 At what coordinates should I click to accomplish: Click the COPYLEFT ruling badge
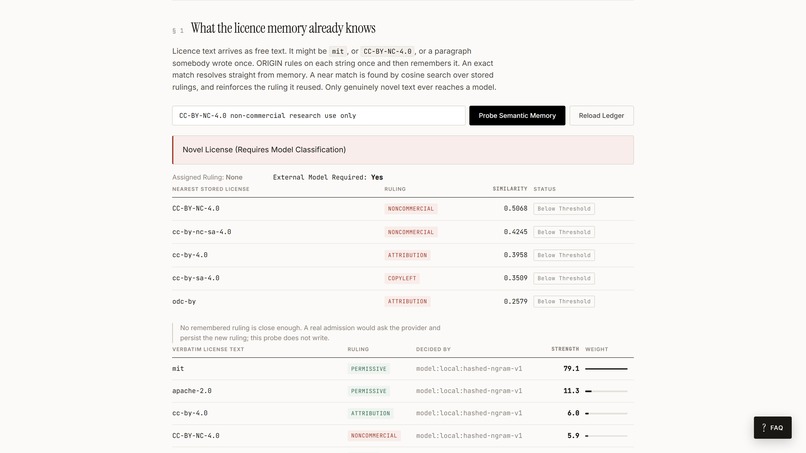coord(402,278)
